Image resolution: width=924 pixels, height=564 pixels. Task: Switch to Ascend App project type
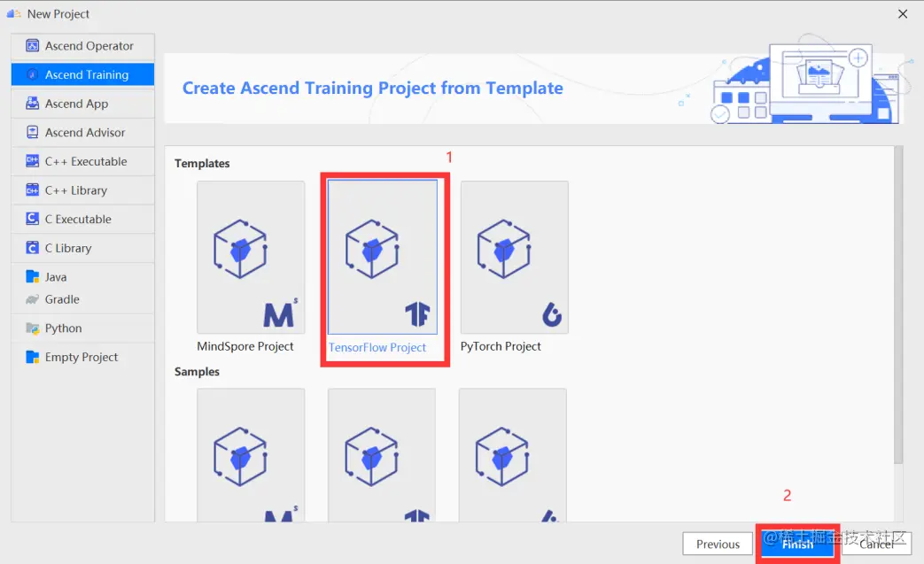pos(82,103)
